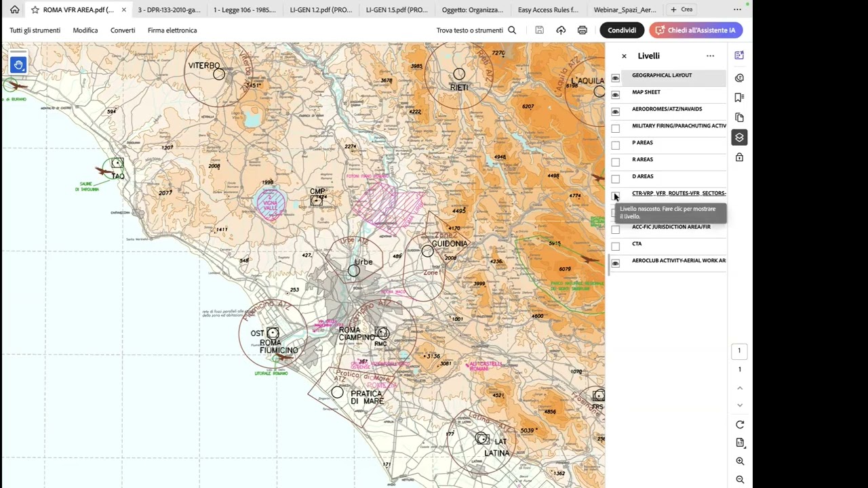Switch to the LI-GEN 1.2.pdf tab
Screen dimensions: 868x488
click(321, 9)
